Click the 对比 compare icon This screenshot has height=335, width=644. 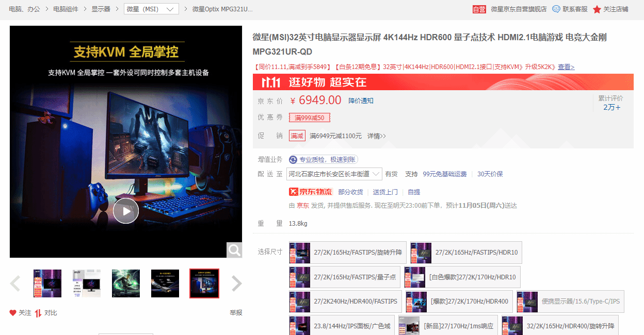click(x=38, y=313)
